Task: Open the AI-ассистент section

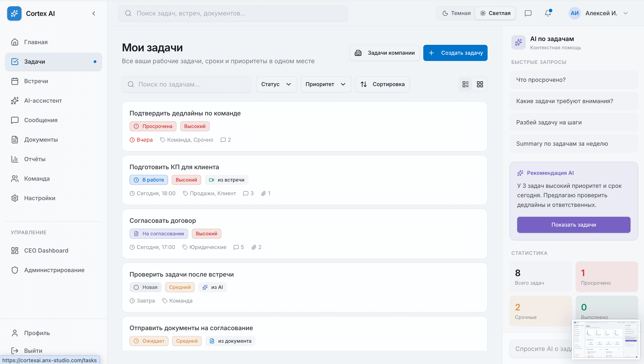Action: pyautogui.click(x=43, y=100)
